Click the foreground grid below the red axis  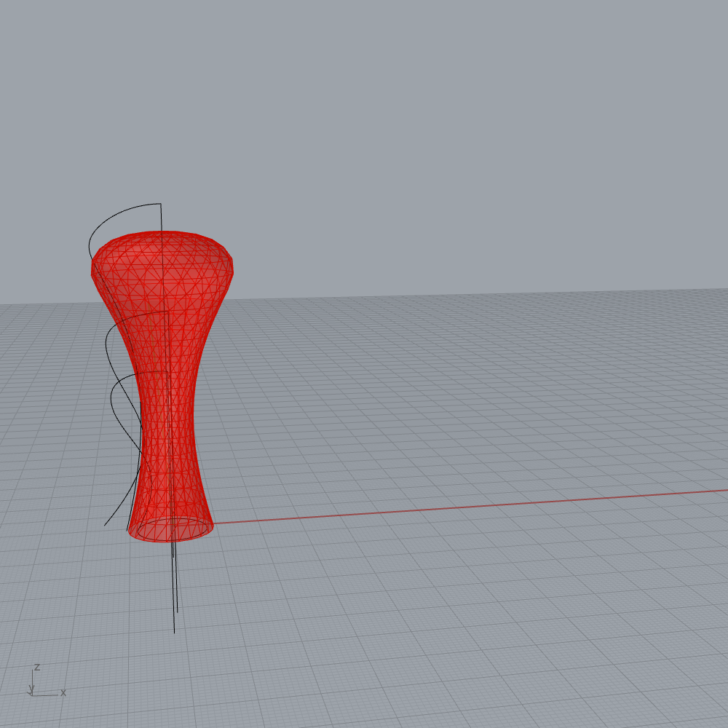tap(437, 619)
